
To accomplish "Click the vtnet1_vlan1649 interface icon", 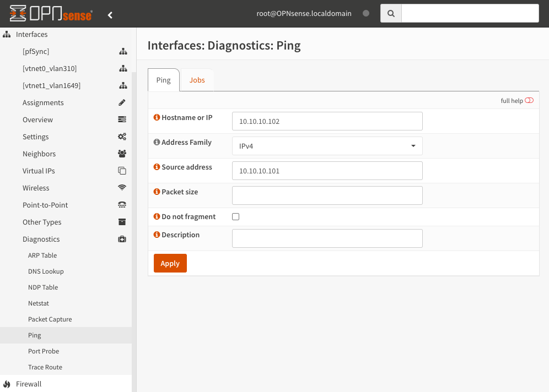I will pyautogui.click(x=123, y=86).
